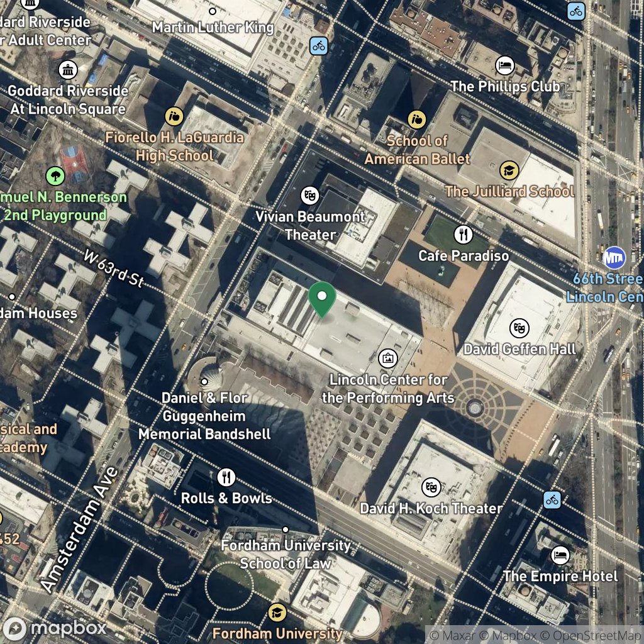Image resolution: width=644 pixels, height=644 pixels.
Task: Click the green location pin marker
Action: point(322,299)
